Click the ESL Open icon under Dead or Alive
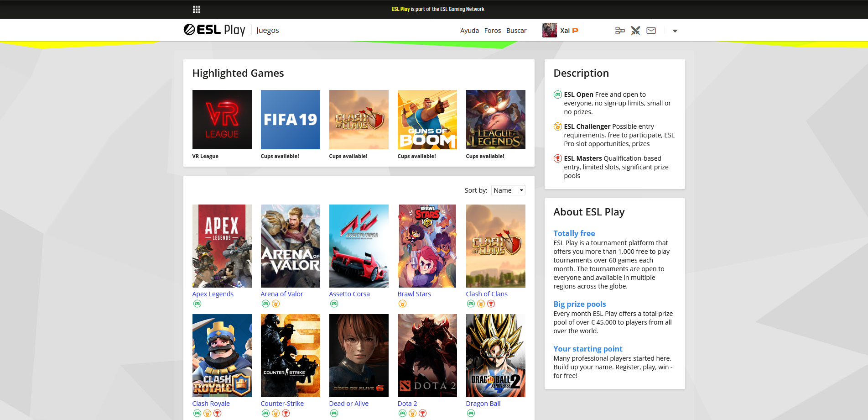 click(334, 413)
